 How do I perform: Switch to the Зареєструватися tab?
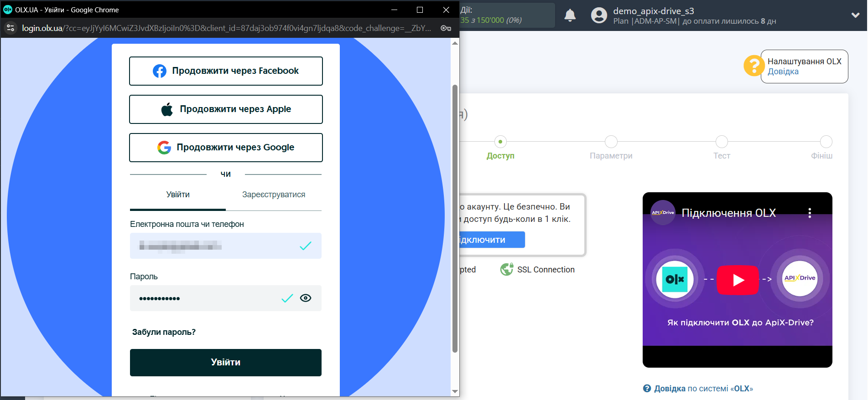click(x=274, y=195)
